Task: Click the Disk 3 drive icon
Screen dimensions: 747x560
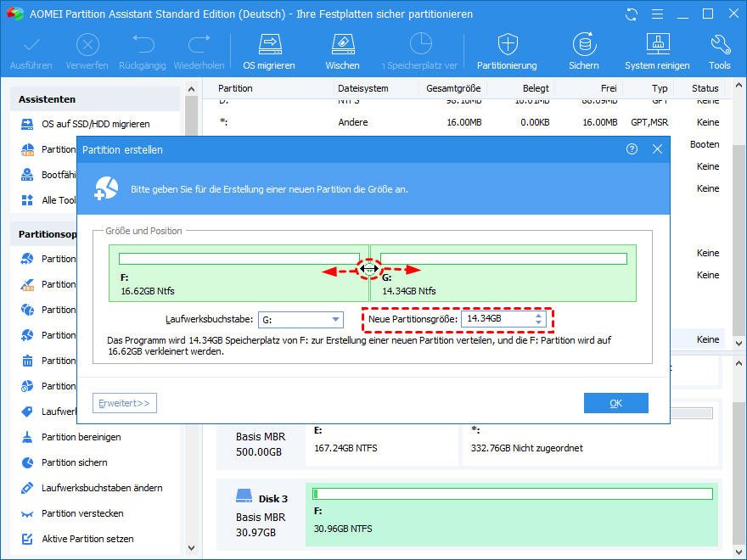Action: pyautogui.click(x=244, y=496)
